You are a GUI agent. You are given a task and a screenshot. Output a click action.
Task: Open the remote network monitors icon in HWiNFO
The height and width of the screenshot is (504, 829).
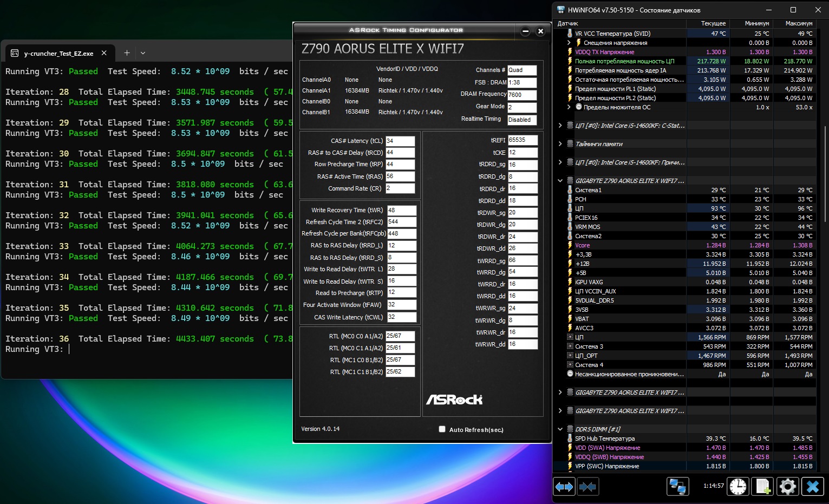pyautogui.click(x=677, y=487)
